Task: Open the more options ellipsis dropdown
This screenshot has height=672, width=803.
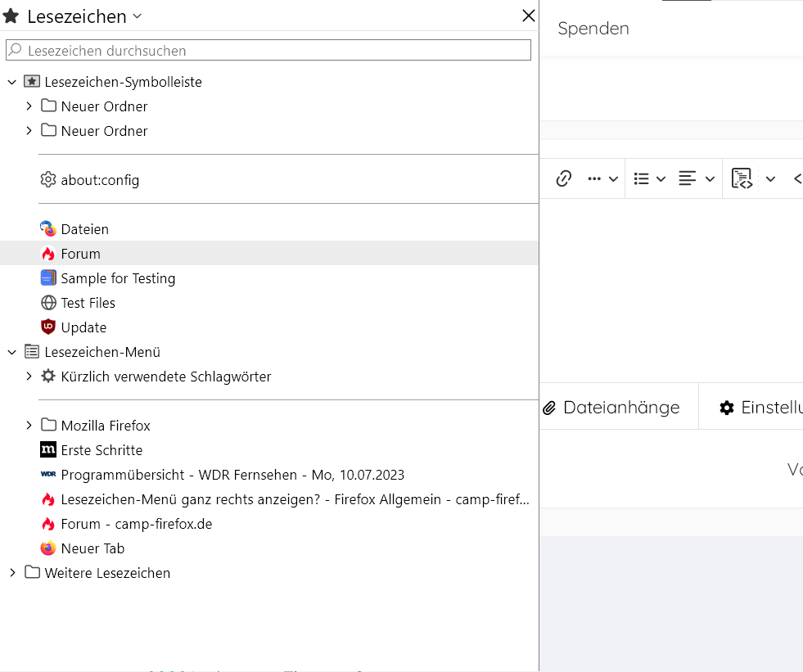Action: point(602,178)
